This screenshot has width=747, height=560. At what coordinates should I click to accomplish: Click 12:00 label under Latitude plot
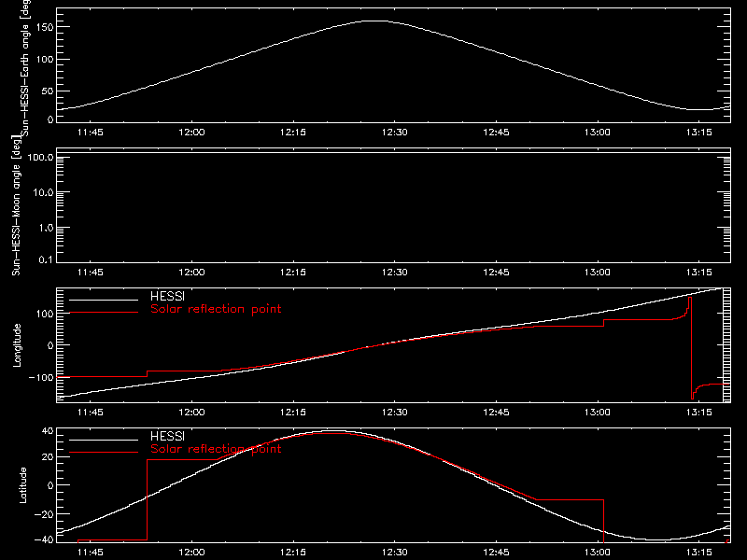[191, 552]
